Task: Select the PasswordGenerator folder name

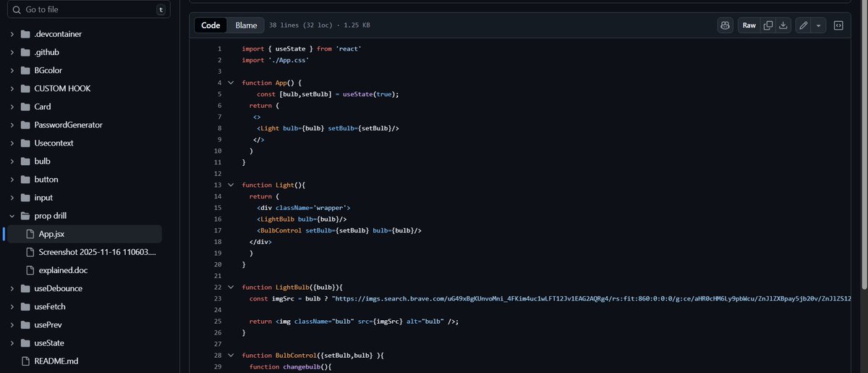Action: [x=68, y=125]
